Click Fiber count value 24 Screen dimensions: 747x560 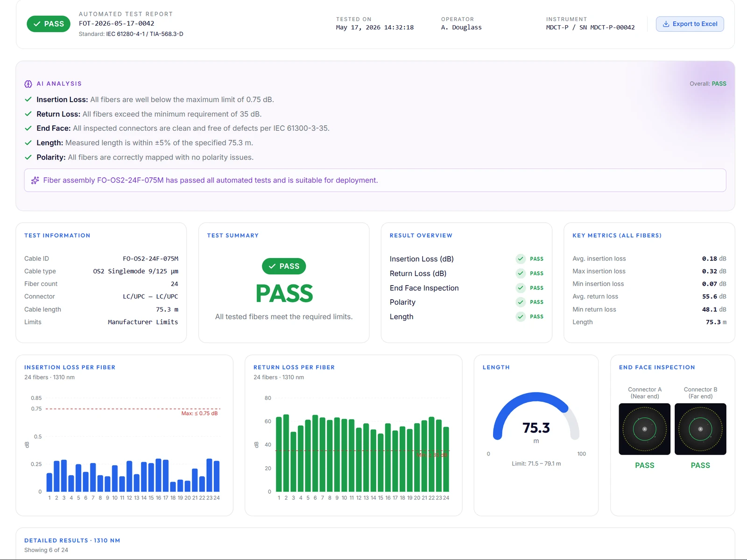click(x=174, y=284)
